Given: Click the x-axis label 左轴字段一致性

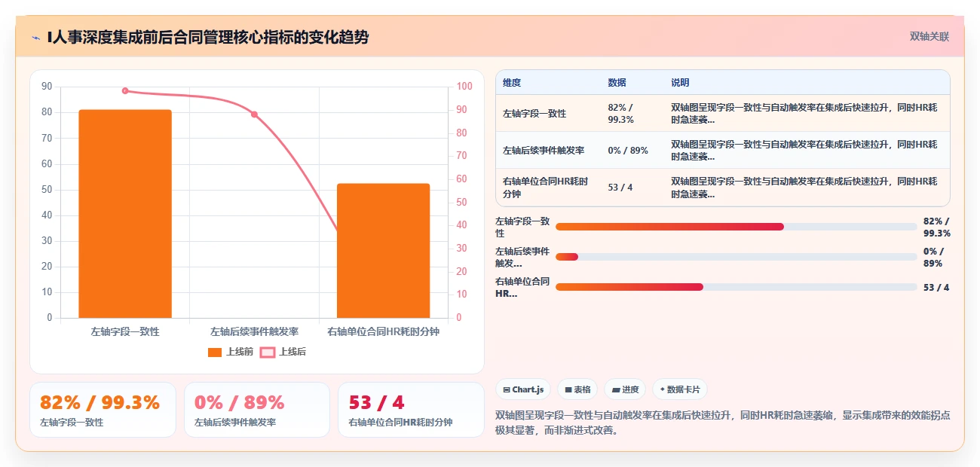Looking at the screenshot, I should coord(125,331).
